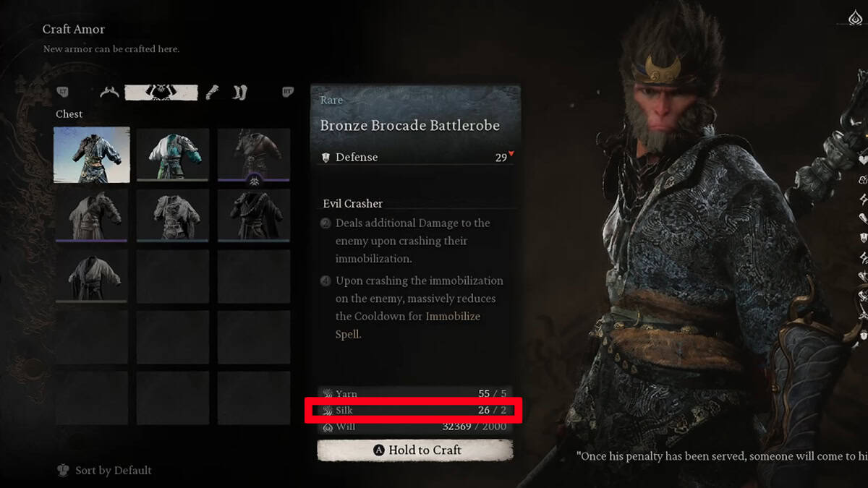
Task: Click the Will currency requirement row
Action: (414, 427)
